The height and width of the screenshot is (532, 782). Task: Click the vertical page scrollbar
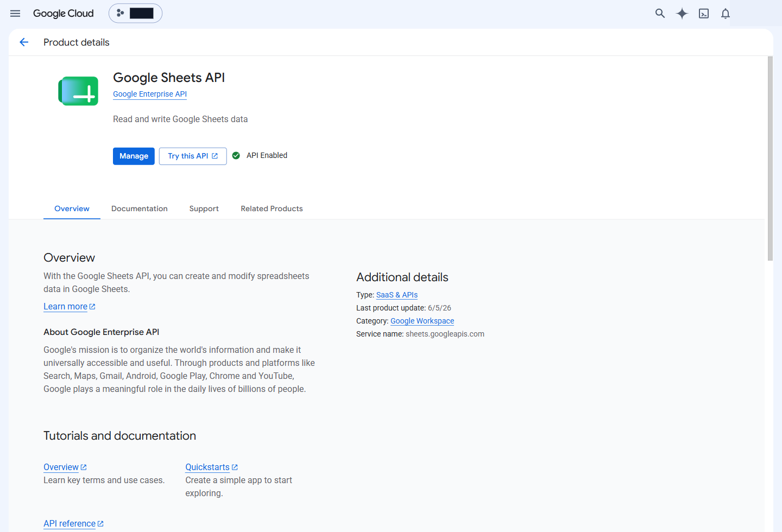coord(770,159)
